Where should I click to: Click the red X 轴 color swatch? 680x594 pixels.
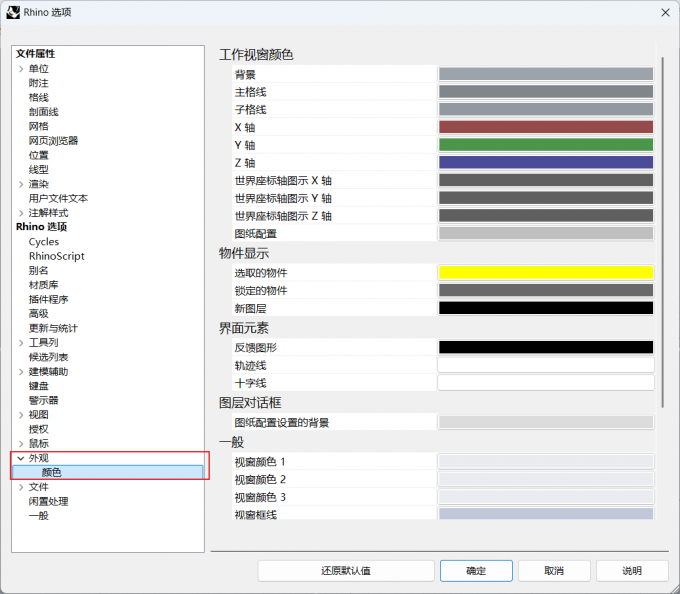(546, 127)
